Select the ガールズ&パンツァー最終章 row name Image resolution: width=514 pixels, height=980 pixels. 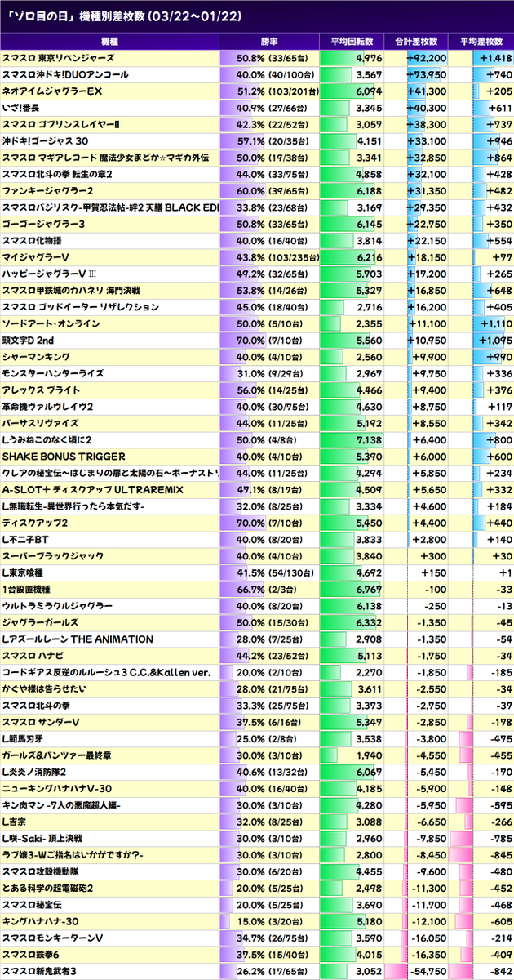[x=57, y=755]
